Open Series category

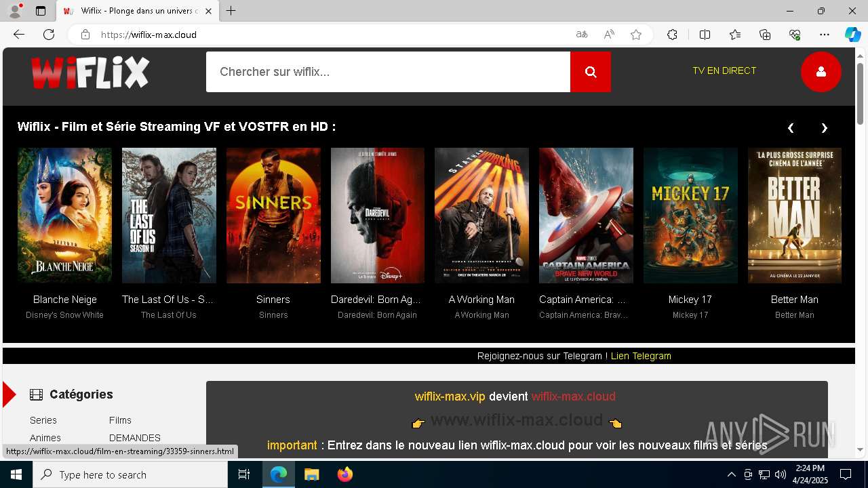point(43,420)
